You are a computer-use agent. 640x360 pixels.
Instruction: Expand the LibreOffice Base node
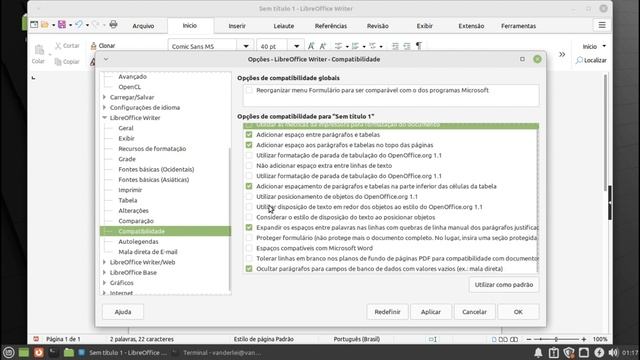coord(104,272)
